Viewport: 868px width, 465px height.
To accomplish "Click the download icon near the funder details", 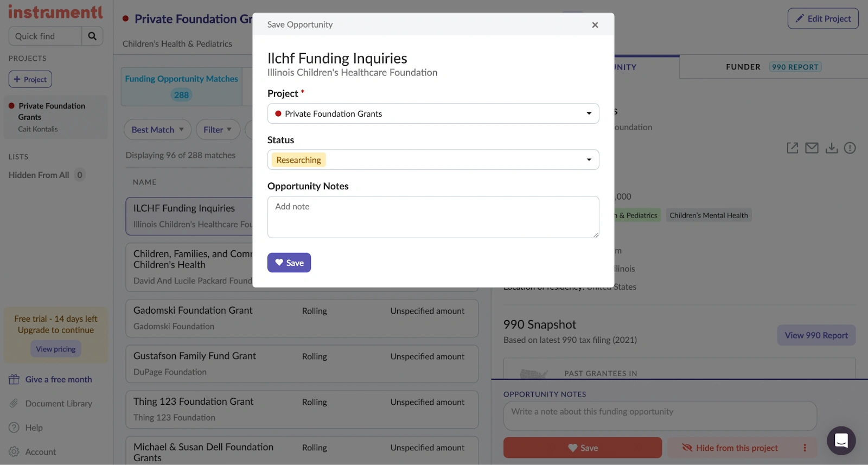I will tap(832, 148).
